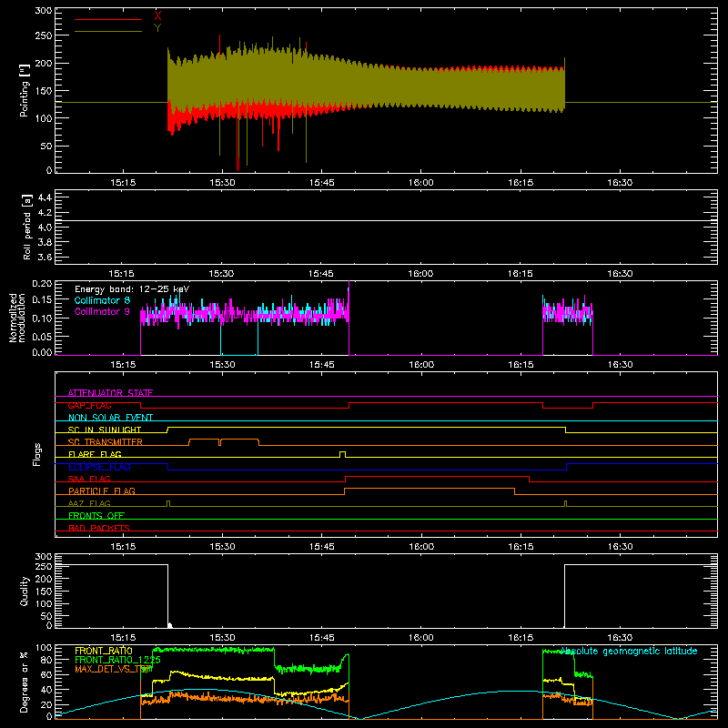Select the SC_IN_SUNLIGHT flag label
Screen dimensions: 728x728
tap(105, 430)
